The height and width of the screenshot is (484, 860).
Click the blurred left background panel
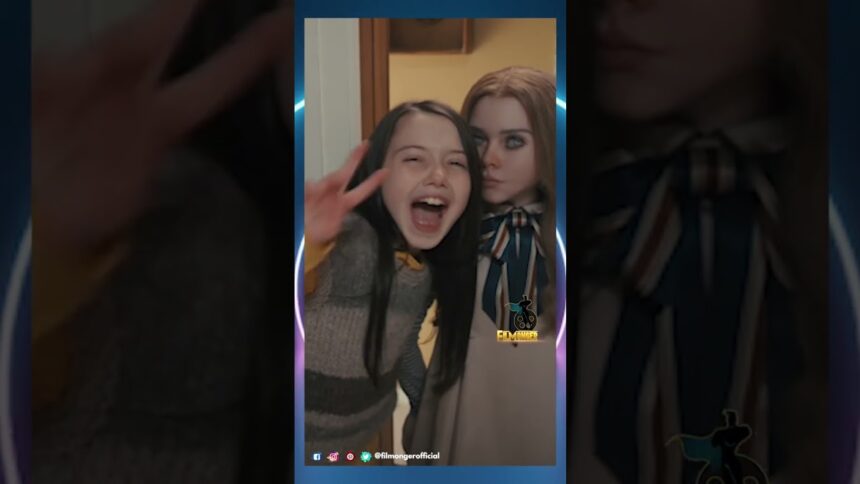[x=150, y=250]
